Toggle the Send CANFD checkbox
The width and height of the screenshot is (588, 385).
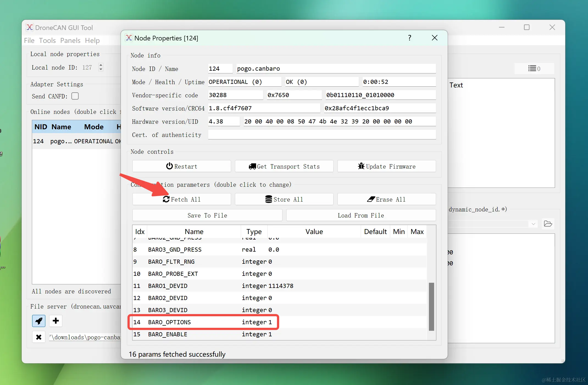75,96
